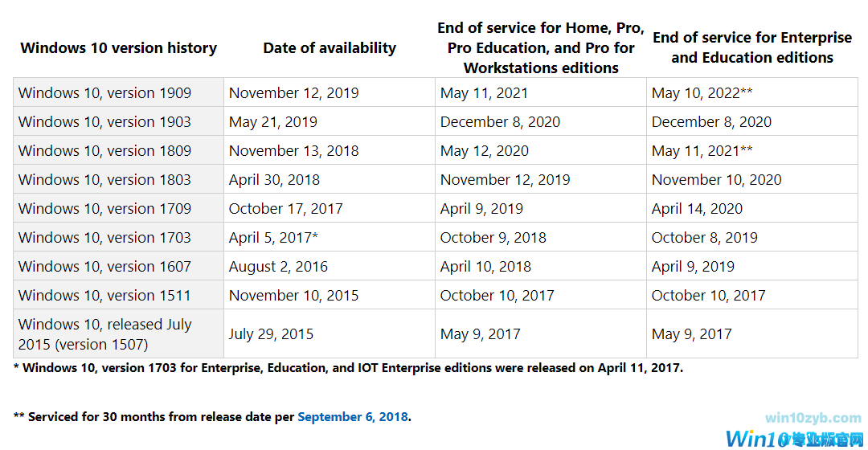Click the Date of availability column header

[x=330, y=48]
